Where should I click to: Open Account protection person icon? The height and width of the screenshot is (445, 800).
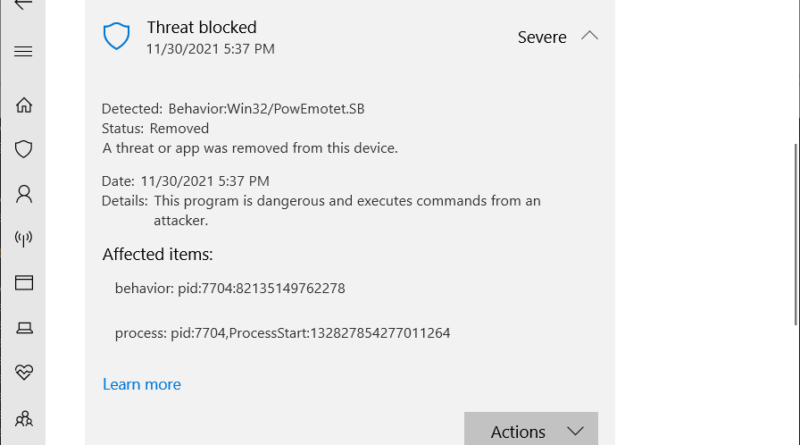pyautogui.click(x=23, y=194)
